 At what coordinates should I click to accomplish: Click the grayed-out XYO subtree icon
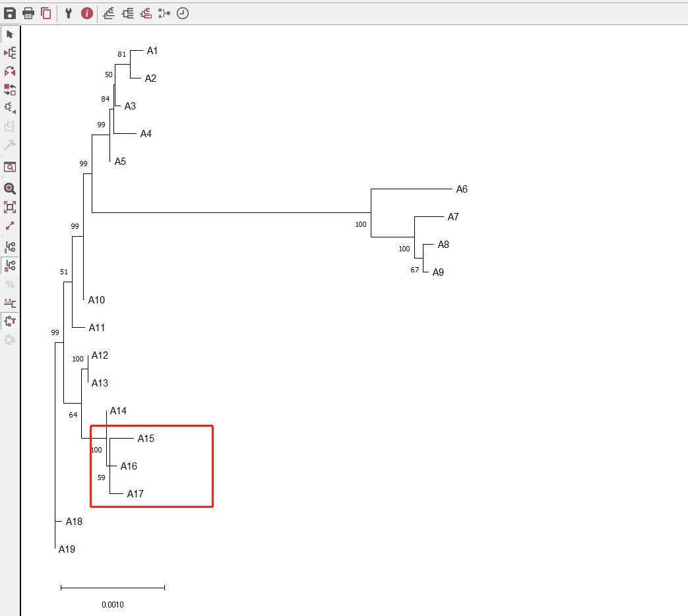tap(10, 127)
